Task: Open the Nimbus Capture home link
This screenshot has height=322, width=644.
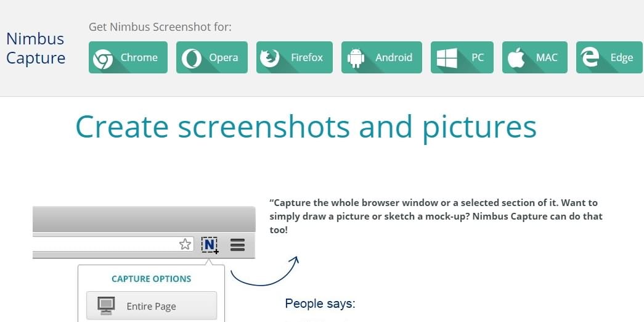Action: (x=36, y=48)
